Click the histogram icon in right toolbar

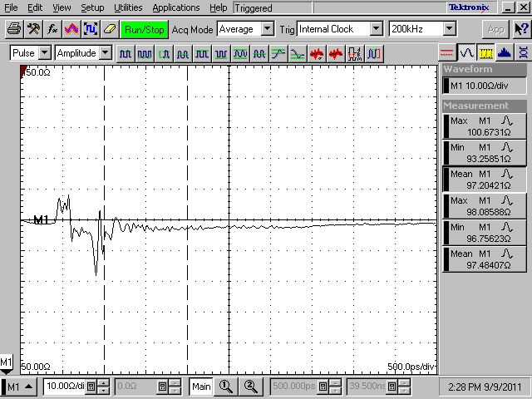coord(504,52)
